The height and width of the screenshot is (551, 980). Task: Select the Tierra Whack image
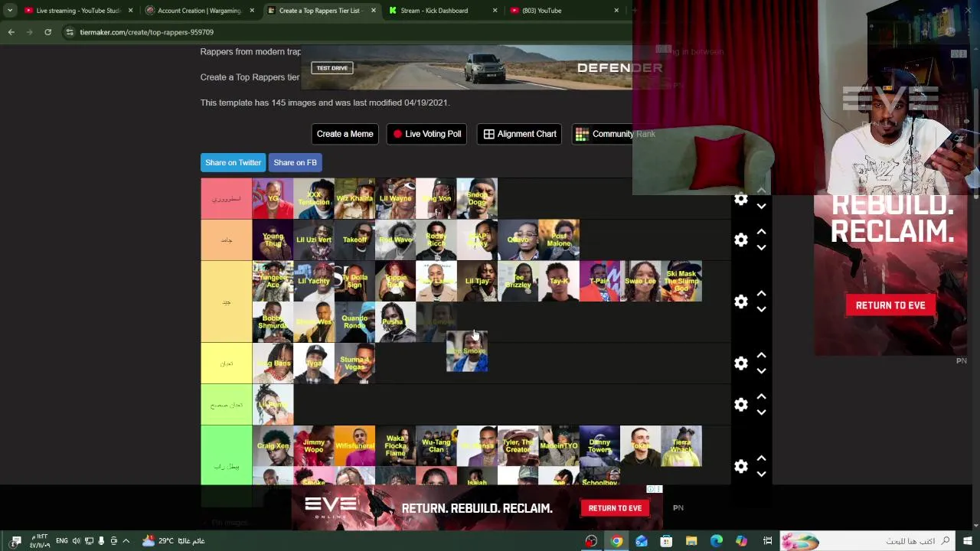tap(681, 445)
